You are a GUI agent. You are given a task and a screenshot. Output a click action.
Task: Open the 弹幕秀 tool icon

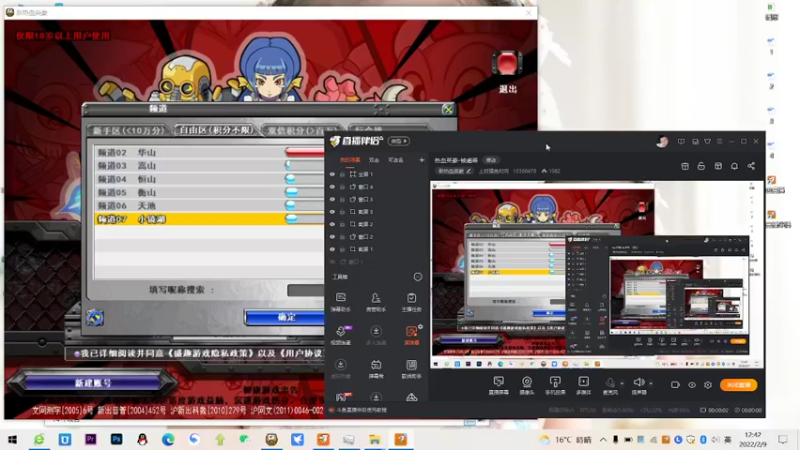(376, 368)
